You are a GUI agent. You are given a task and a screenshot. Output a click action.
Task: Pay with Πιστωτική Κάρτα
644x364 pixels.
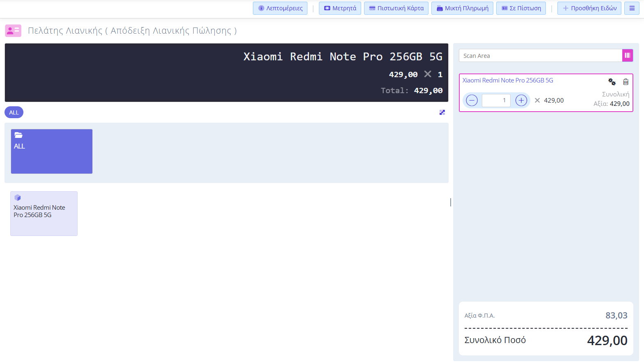[396, 8]
